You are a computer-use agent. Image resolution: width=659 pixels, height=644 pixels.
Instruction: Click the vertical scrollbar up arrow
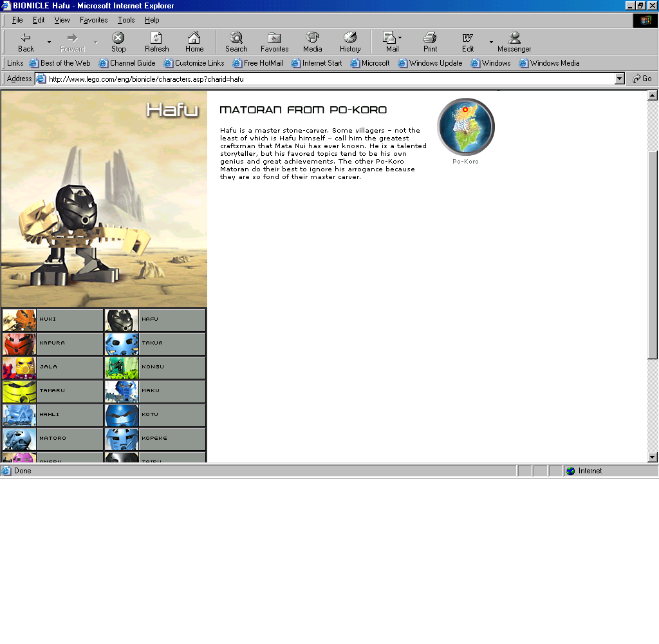[653, 95]
